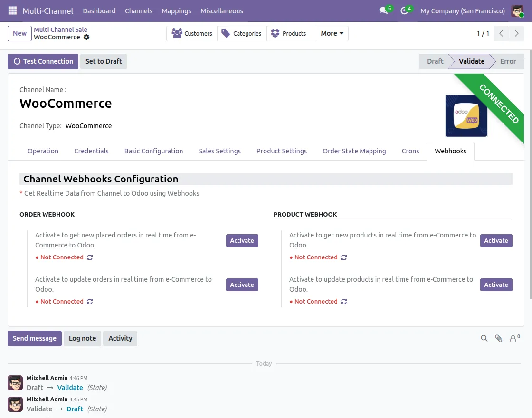Open attachments paperclip icon
Screen dimensions: 532x418
498,338
